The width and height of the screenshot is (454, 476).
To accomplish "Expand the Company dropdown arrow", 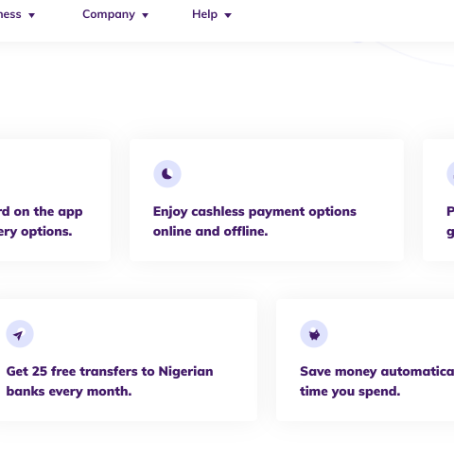I will pyautogui.click(x=145, y=15).
